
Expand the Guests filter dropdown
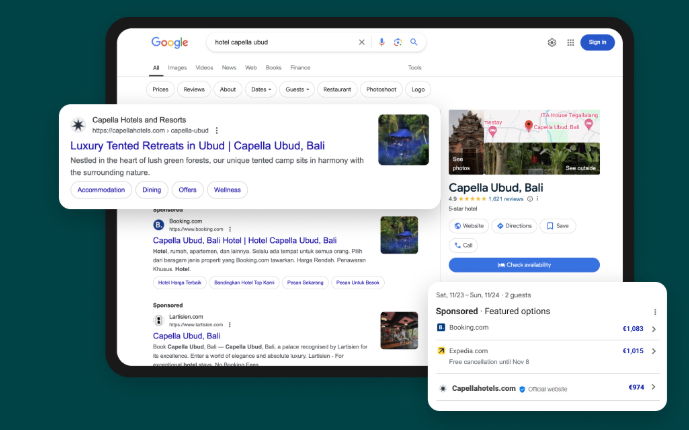point(297,89)
